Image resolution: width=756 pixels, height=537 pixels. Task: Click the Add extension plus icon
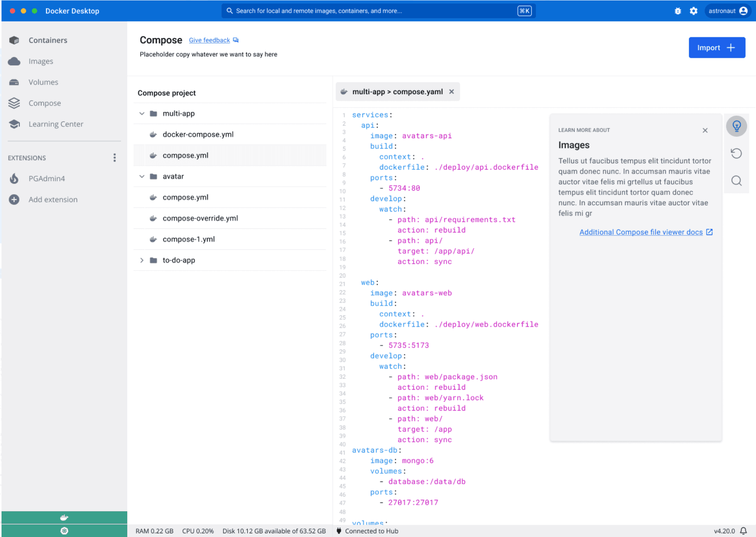(x=14, y=200)
